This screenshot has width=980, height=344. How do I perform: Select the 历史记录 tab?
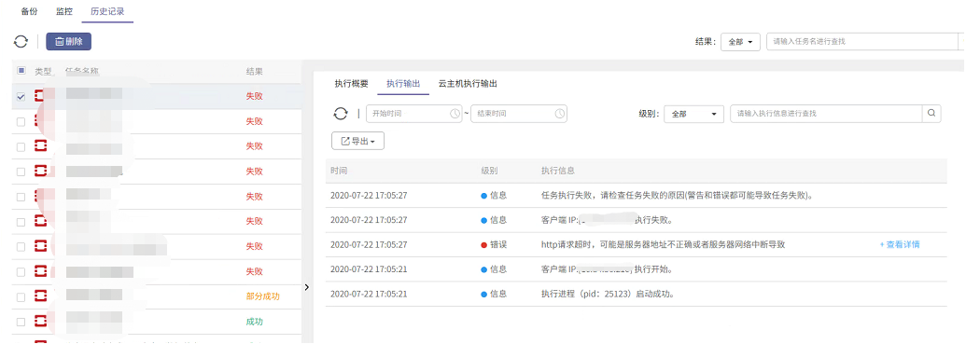tap(107, 11)
